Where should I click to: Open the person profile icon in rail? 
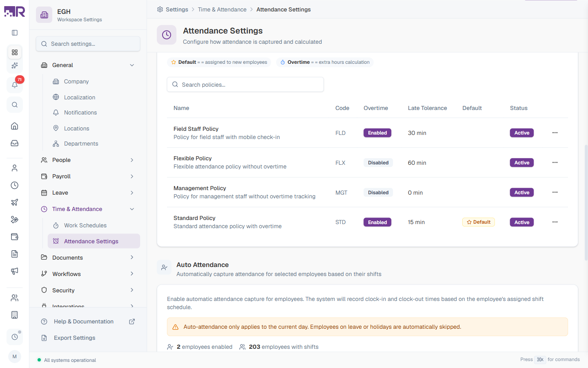click(x=15, y=168)
